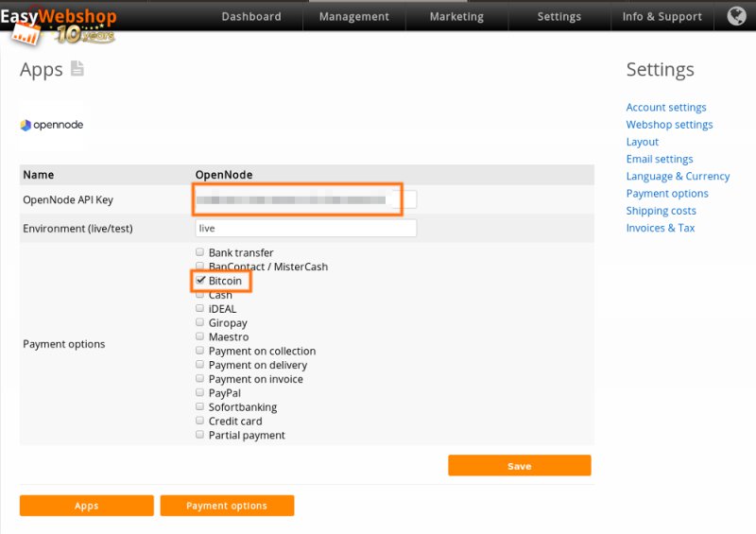756x534 pixels.
Task: Open the Dashboard menu
Action: point(250,16)
